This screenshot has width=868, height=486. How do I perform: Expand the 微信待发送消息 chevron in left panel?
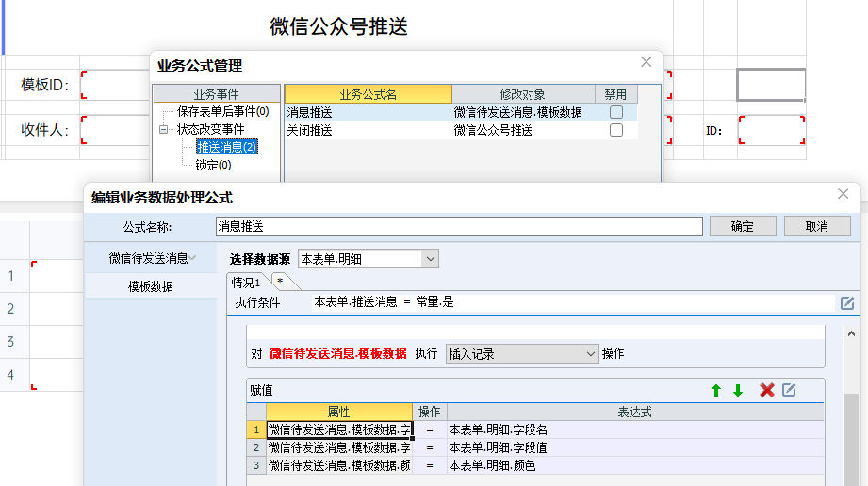click(192, 258)
